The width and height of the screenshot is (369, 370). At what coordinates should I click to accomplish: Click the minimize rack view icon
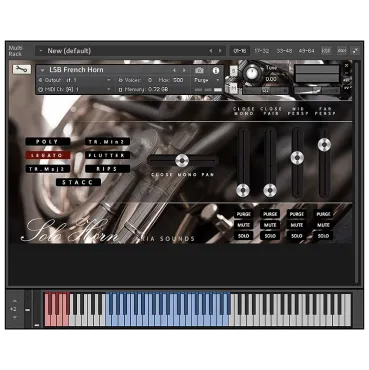click(x=355, y=51)
